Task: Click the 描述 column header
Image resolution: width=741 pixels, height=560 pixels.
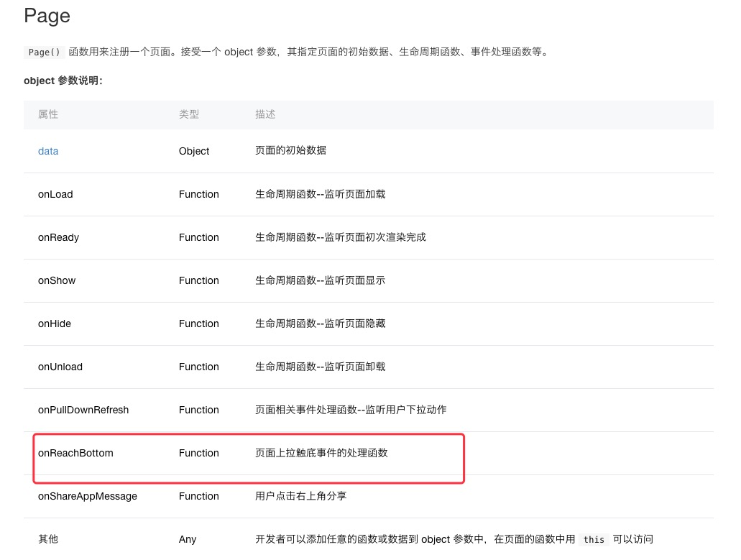Action: 265,114
